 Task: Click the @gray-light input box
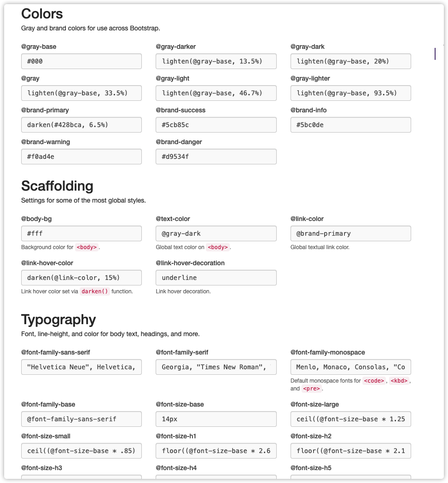[x=216, y=93]
